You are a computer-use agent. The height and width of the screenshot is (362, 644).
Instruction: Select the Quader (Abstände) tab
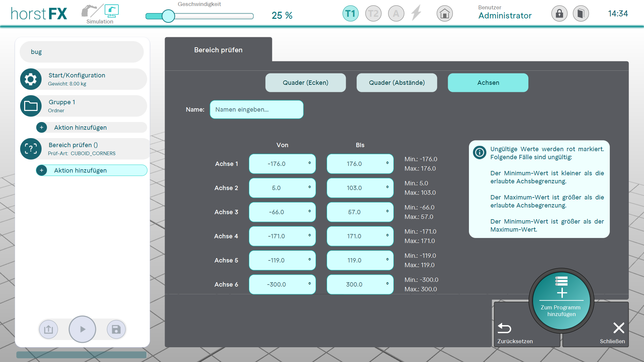(396, 83)
